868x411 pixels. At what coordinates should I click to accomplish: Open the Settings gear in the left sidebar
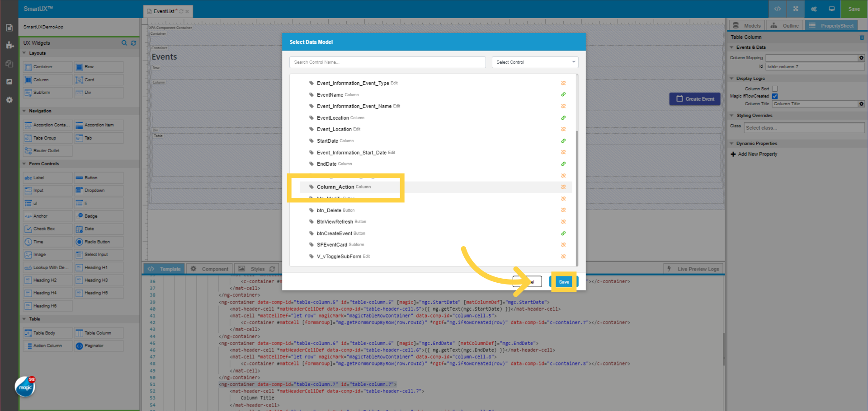tap(9, 100)
